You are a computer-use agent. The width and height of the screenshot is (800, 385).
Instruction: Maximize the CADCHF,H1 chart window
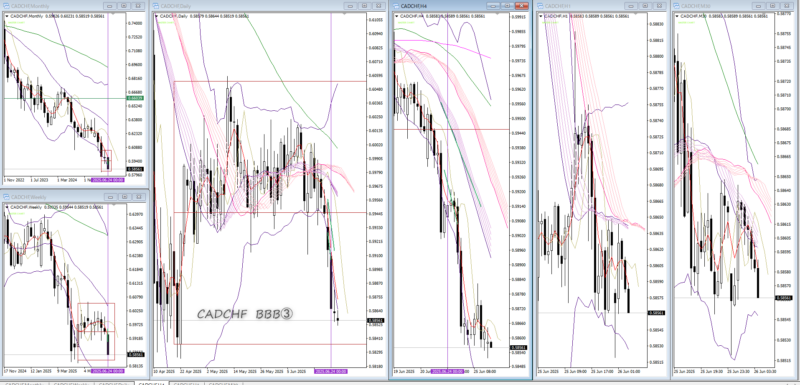click(x=645, y=6)
